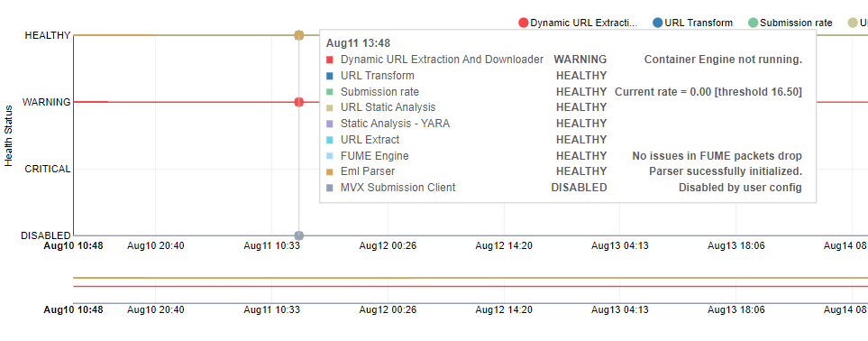
Task: Click Submission rate row in tooltip
Action: 563,91
